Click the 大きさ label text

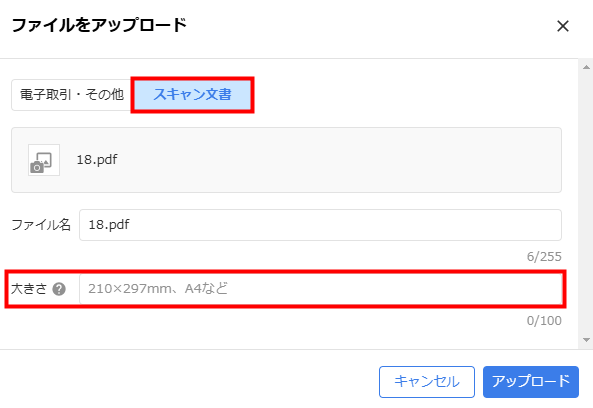click(x=29, y=289)
